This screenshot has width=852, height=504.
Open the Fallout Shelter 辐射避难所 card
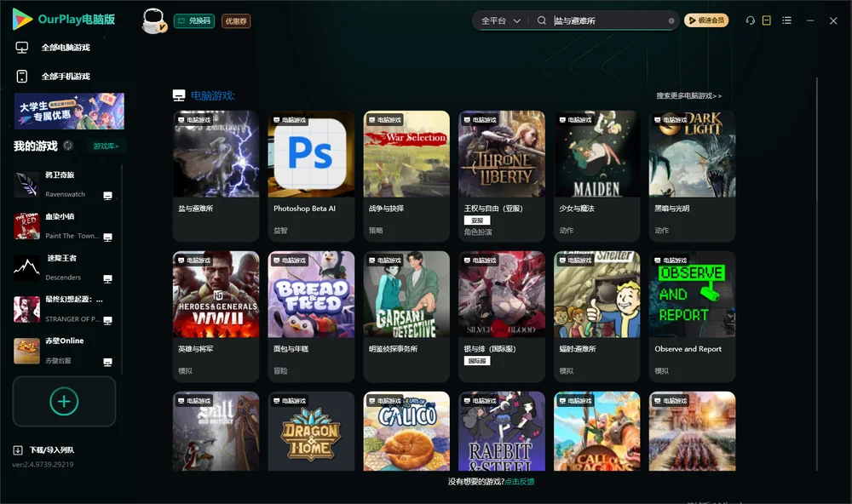pos(596,316)
